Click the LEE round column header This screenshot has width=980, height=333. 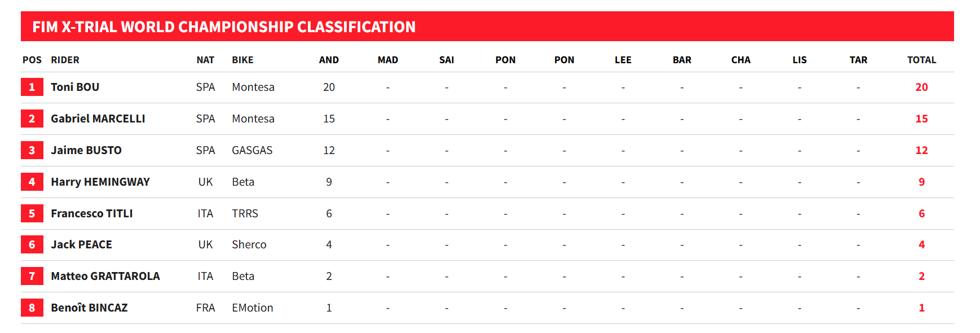tap(623, 60)
